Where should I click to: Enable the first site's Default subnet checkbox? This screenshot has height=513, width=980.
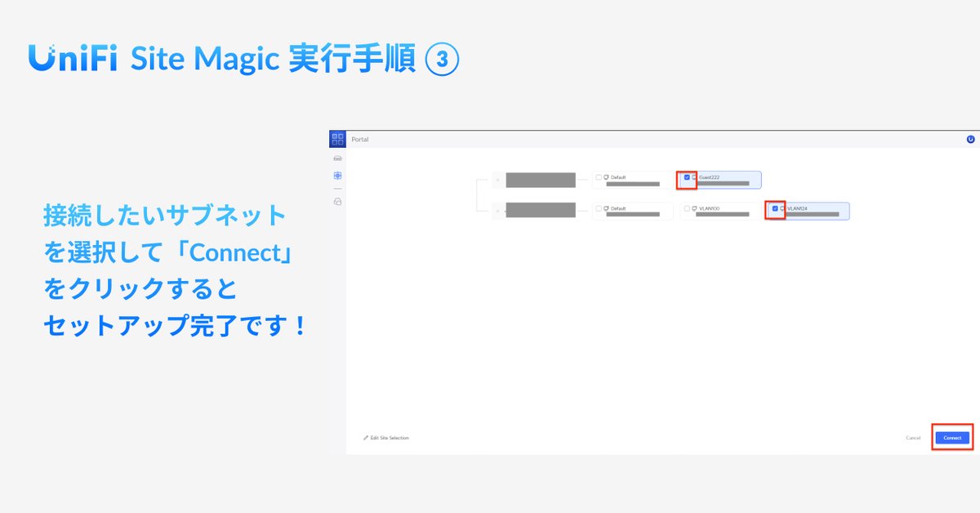(598, 175)
